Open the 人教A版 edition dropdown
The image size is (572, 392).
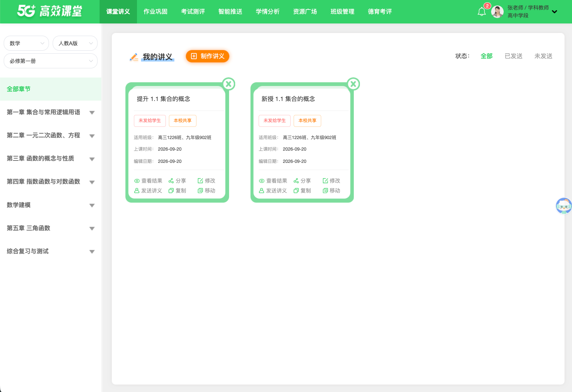[75, 43]
